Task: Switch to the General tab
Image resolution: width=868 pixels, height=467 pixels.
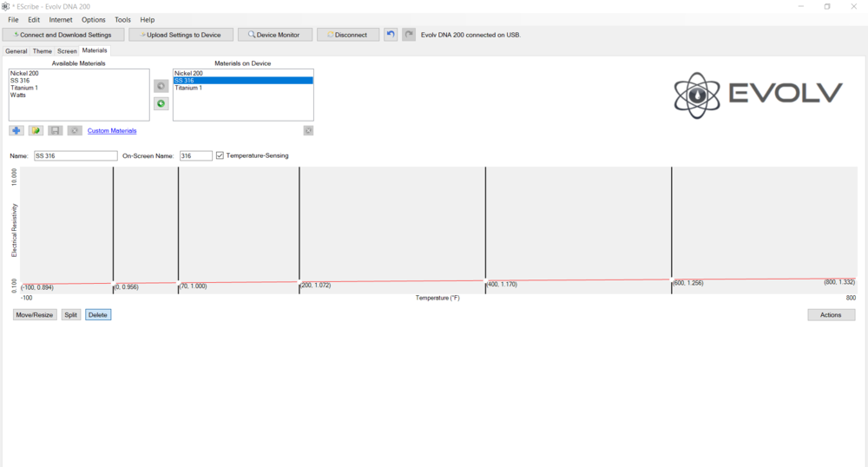Action: 16,51
